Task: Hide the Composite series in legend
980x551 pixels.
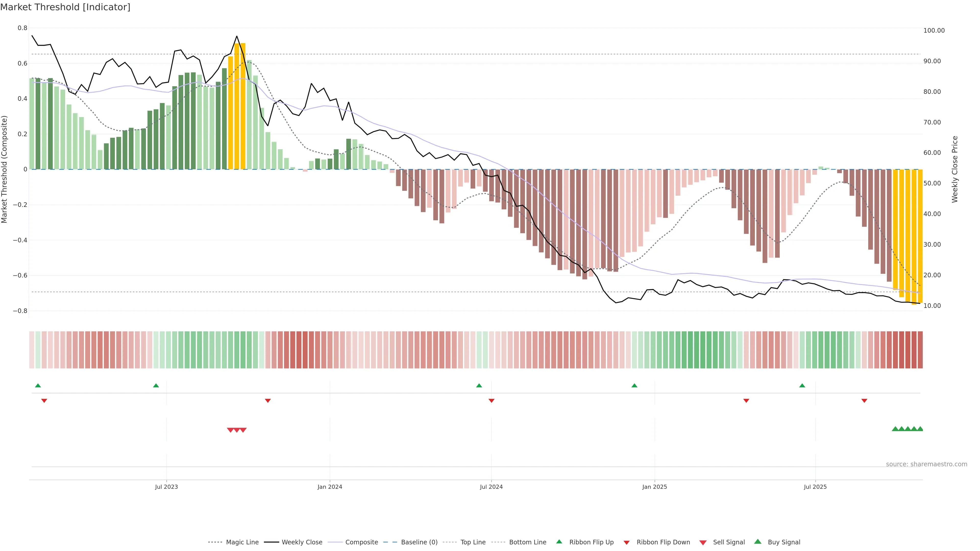Action: click(x=361, y=542)
